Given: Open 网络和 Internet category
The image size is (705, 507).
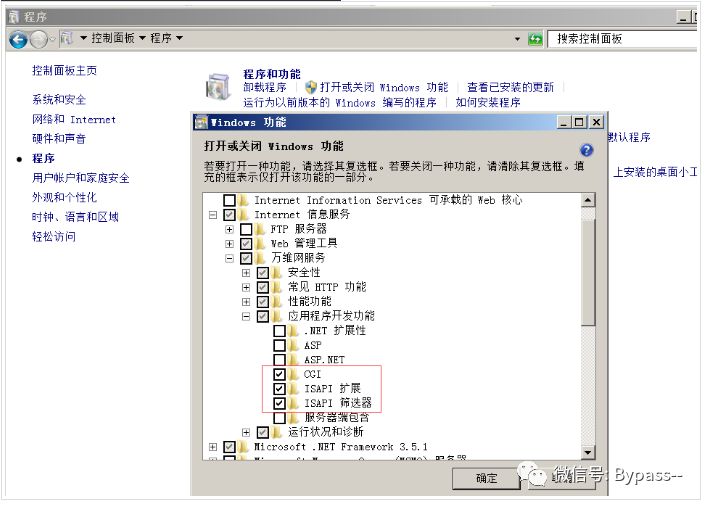Looking at the screenshot, I should pyautogui.click(x=74, y=119).
